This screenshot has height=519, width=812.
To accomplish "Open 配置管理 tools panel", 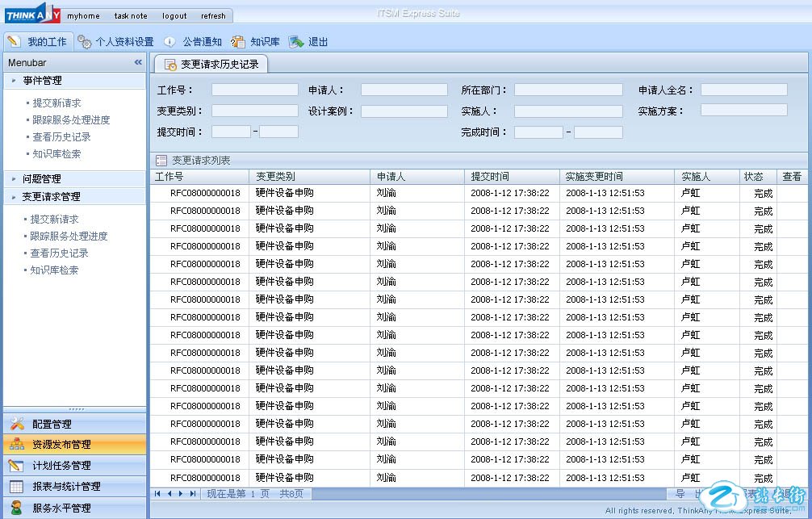I will pos(74,424).
